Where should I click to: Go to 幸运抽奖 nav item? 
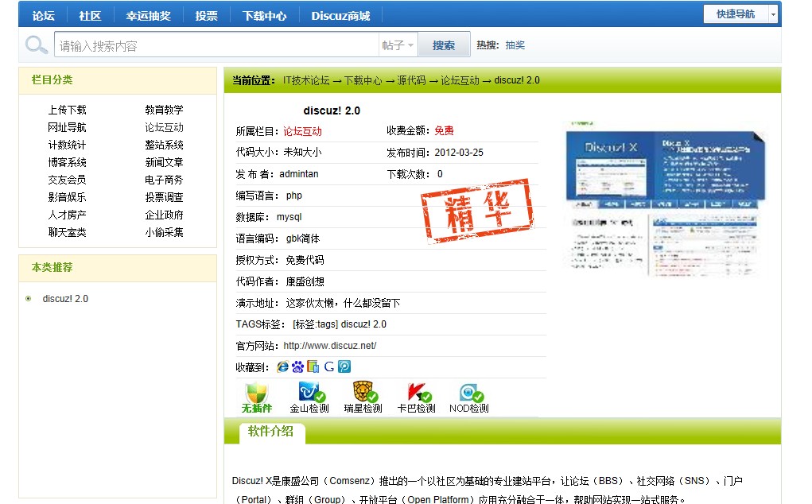(148, 16)
